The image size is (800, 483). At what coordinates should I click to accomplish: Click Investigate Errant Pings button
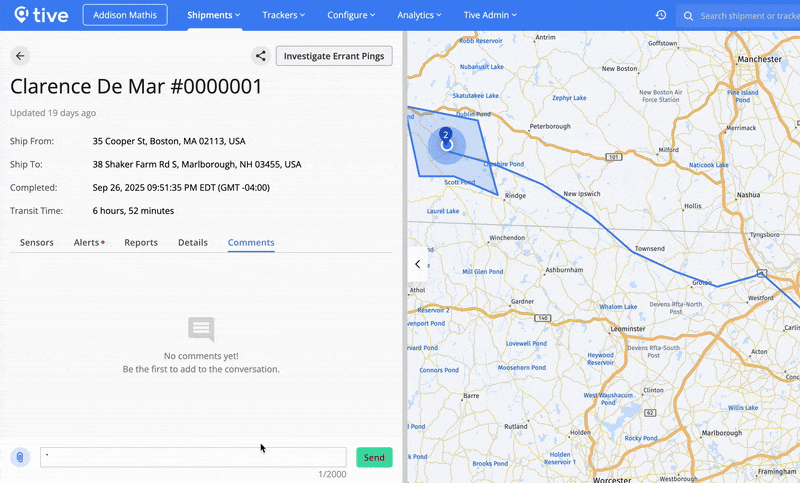click(x=334, y=56)
